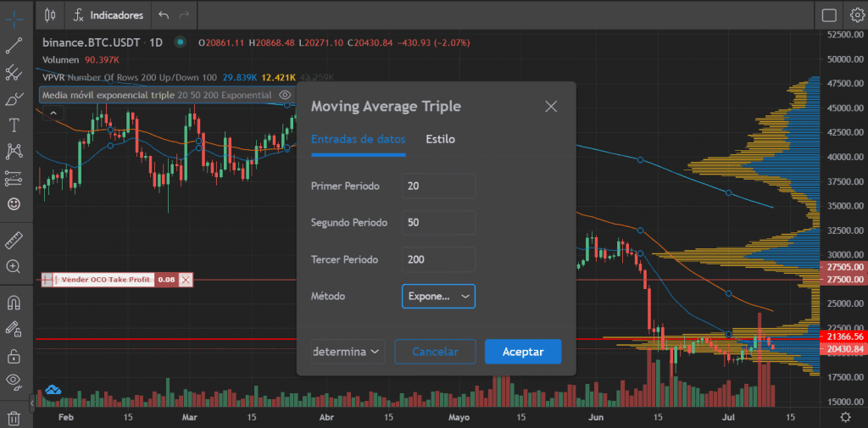Select the crosshair cursor tool
868x428 pixels.
(14, 16)
